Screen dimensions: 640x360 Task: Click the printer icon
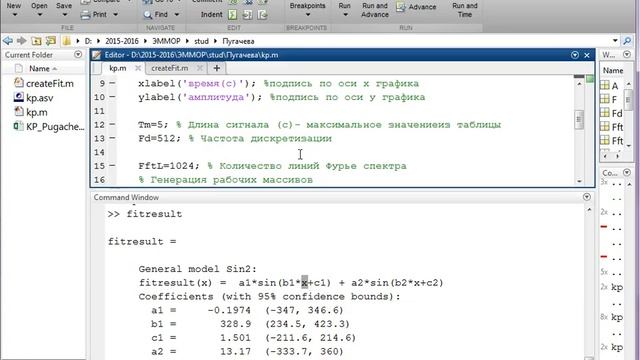pyautogui.click(x=85, y=15)
